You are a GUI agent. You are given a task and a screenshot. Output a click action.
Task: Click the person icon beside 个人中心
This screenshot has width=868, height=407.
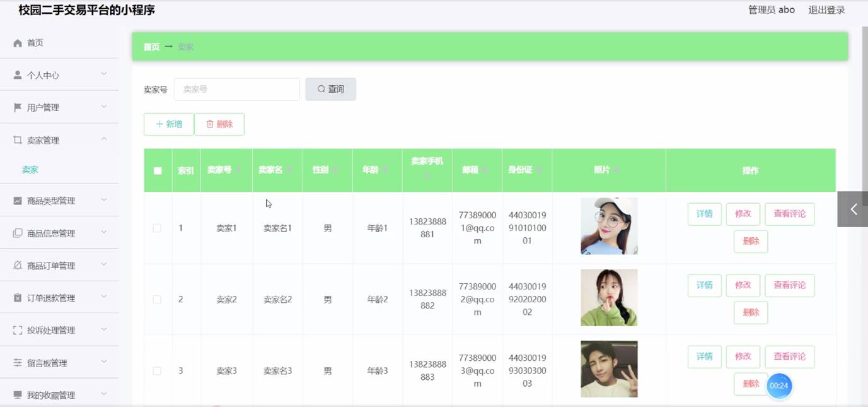18,75
